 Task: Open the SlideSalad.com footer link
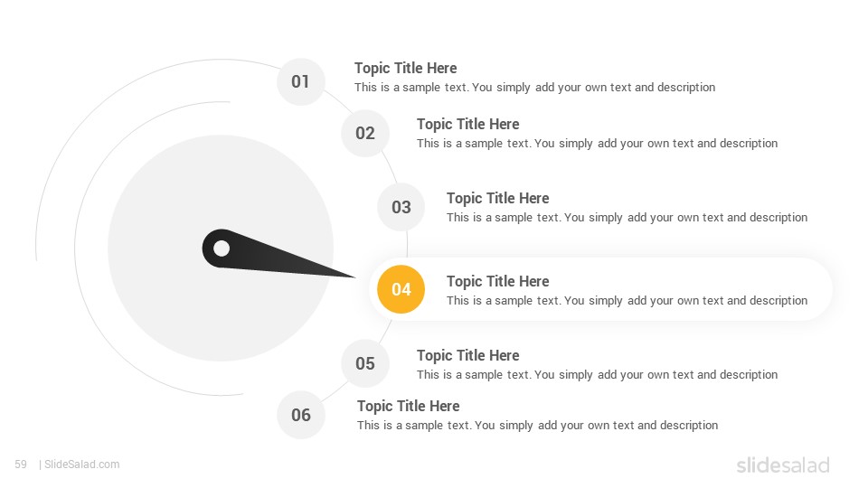[82, 465]
